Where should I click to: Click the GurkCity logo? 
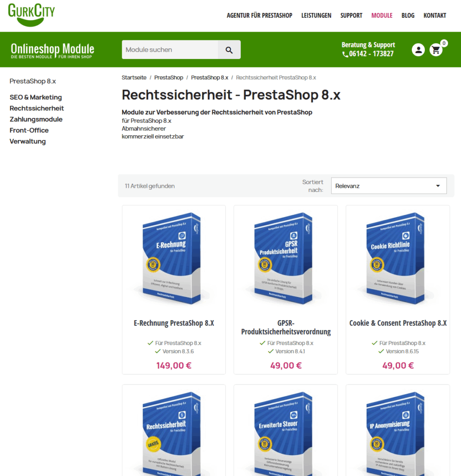tap(31, 15)
